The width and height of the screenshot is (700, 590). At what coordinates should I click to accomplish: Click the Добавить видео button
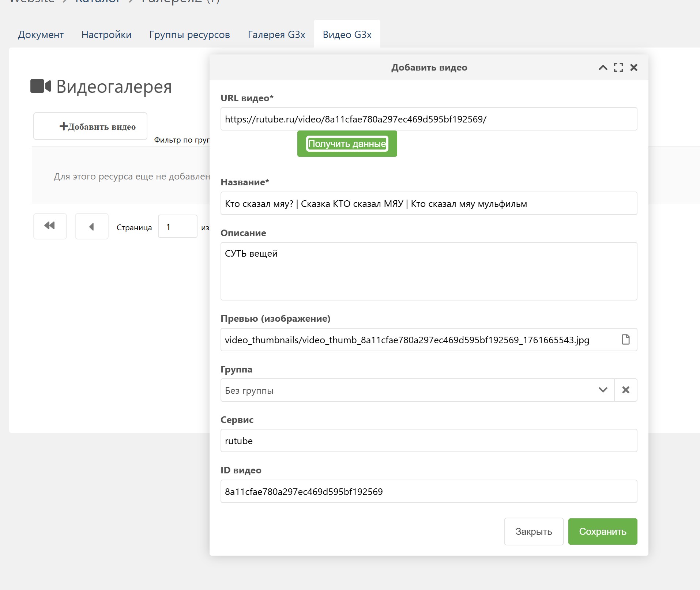pos(90,126)
